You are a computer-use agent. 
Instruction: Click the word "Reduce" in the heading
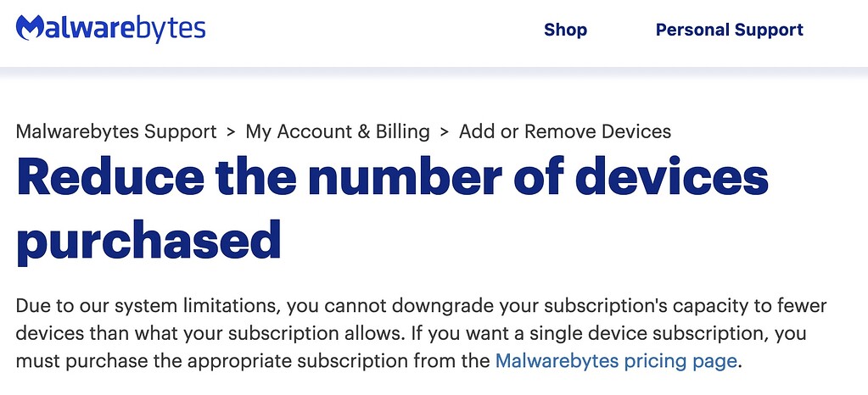tap(109, 176)
